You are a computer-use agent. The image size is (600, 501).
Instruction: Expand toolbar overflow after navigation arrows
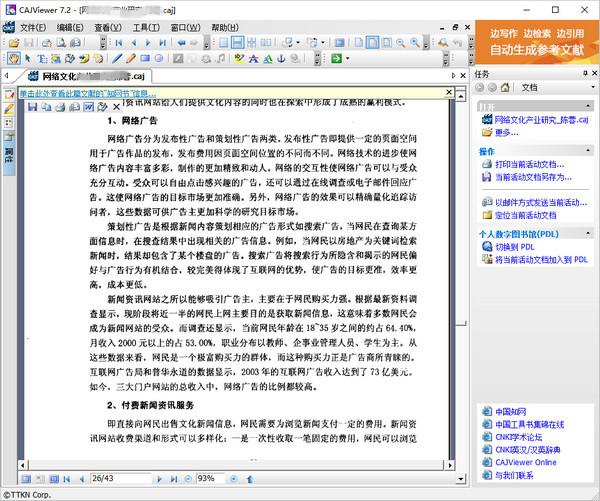(x=207, y=43)
